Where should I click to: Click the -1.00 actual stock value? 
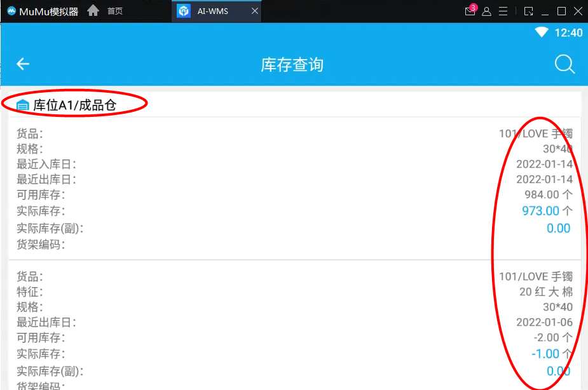click(x=545, y=354)
